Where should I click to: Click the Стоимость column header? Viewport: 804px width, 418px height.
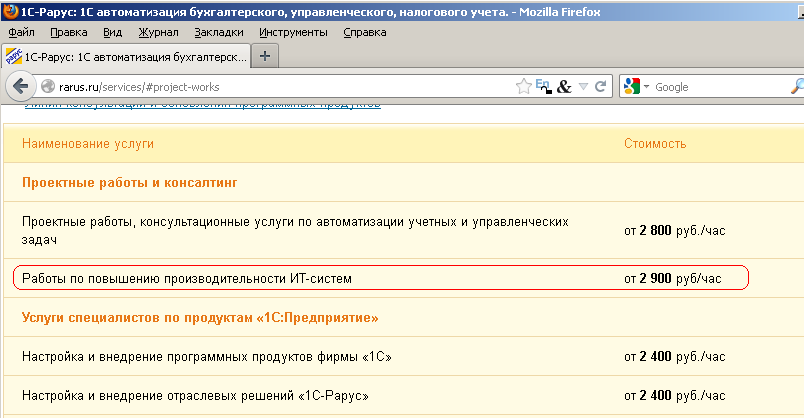point(655,144)
